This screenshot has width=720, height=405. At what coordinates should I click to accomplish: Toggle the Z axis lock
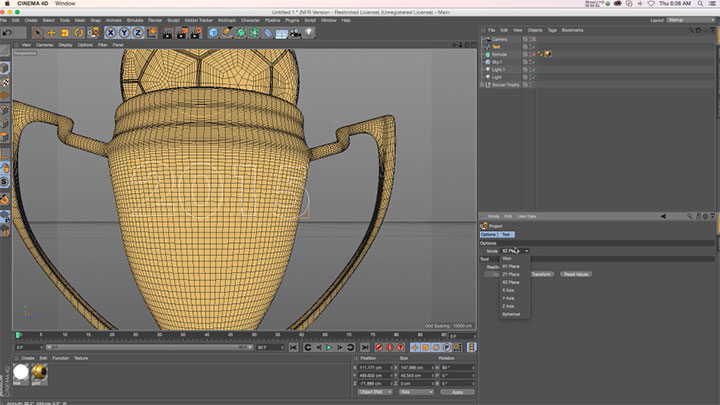pos(138,33)
